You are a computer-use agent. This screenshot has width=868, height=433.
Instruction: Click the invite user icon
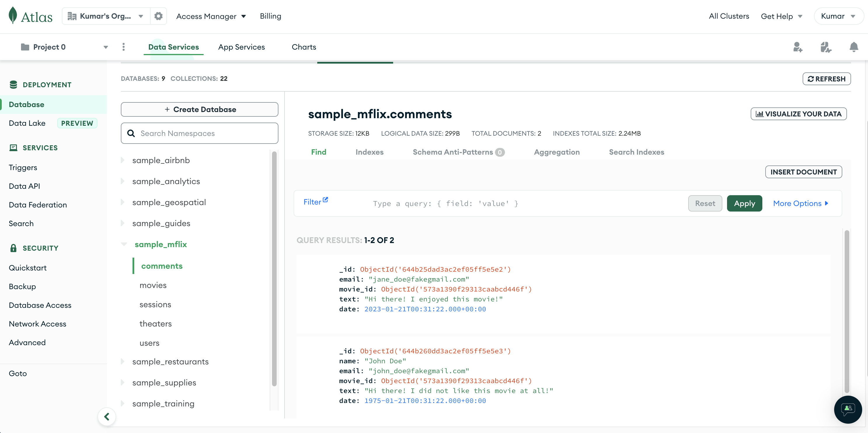pyautogui.click(x=798, y=47)
